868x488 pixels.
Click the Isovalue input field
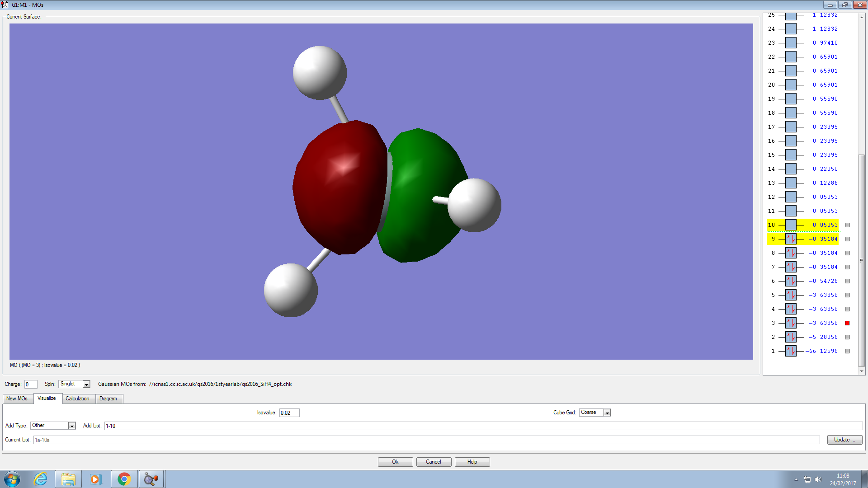pyautogui.click(x=289, y=413)
